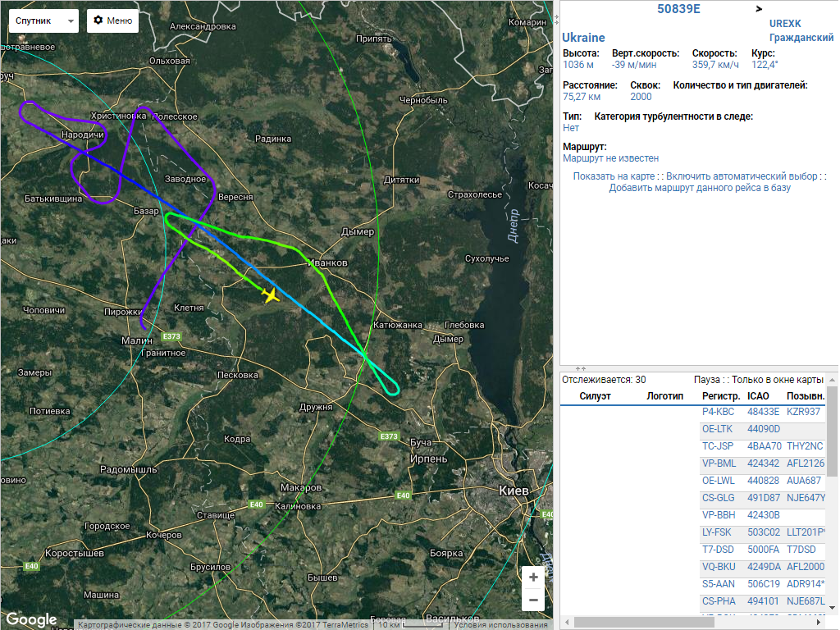The height and width of the screenshot is (630, 840).
Task: Enable Включить автоматический выбор
Action: 742,176
